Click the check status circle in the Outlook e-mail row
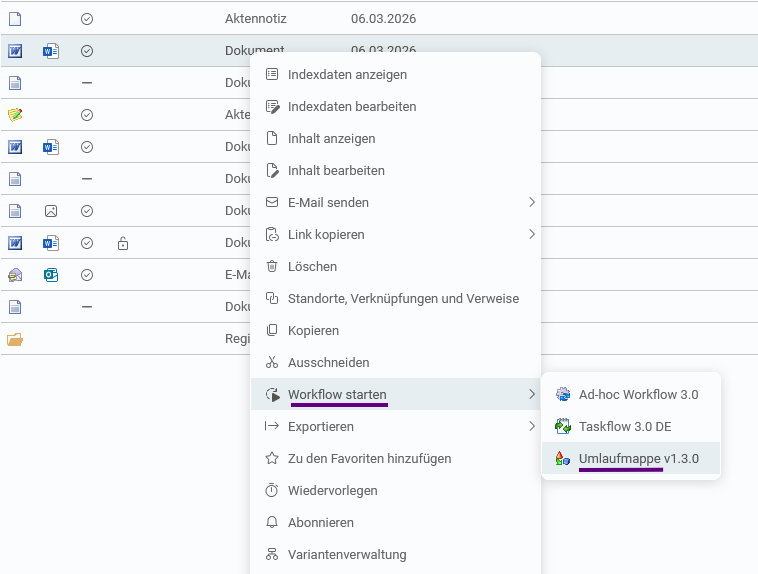The height and width of the screenshot is (574, 758). point(87,275)
